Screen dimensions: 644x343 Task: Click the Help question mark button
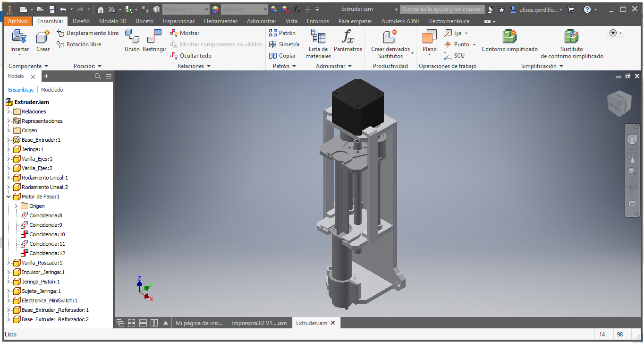pos(587,9)
